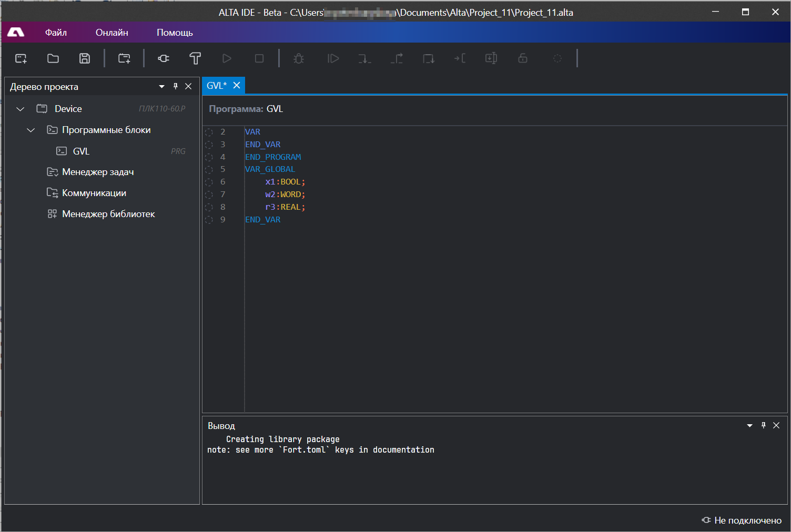The width and height of the screenshot is (791, 532).
Task: Open the project tree panel options dropdown
Action: [162, 86]
